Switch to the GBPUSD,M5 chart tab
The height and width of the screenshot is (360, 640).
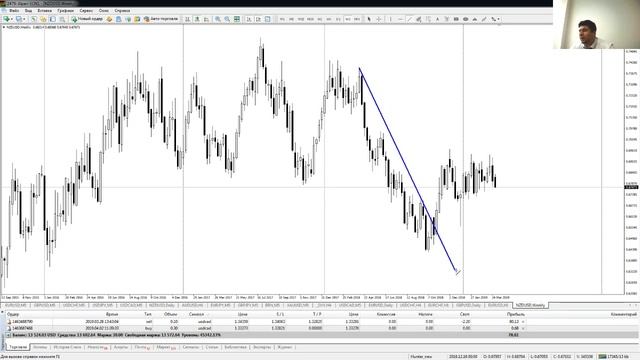44,305
